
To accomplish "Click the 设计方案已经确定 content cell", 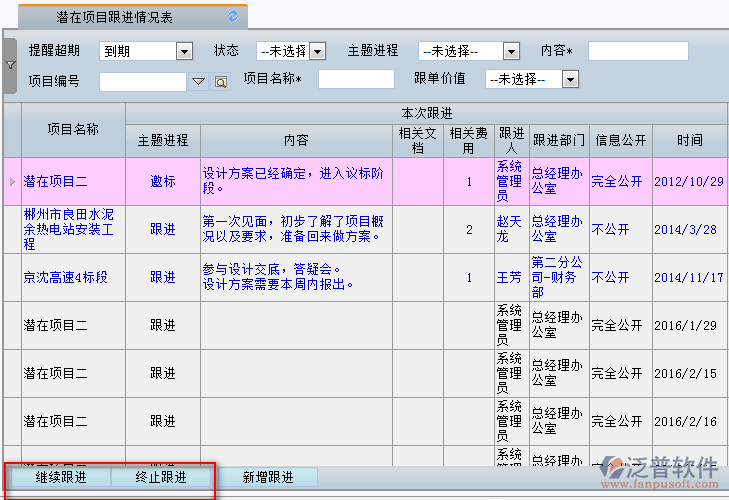I will (296, 181).
